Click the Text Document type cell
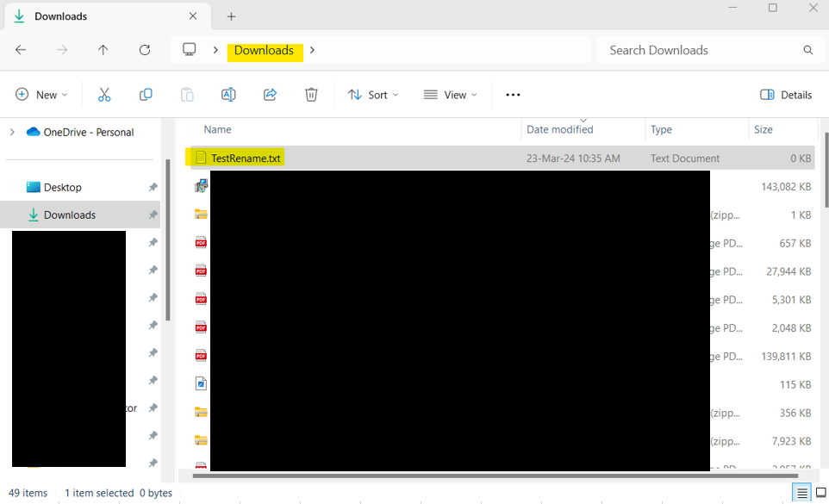The width and height of the screenshot is (829, 504). 685,158
